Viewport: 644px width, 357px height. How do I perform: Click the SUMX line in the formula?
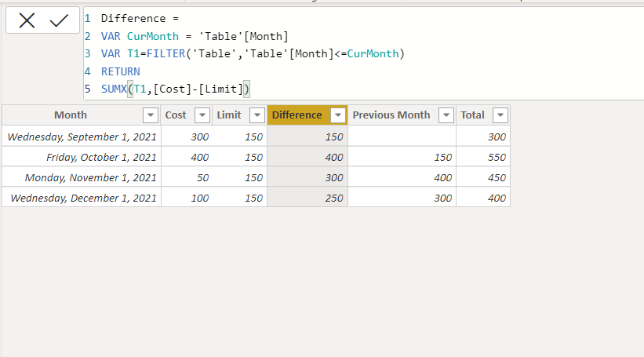pyautogui.click(x=176, y=89)
